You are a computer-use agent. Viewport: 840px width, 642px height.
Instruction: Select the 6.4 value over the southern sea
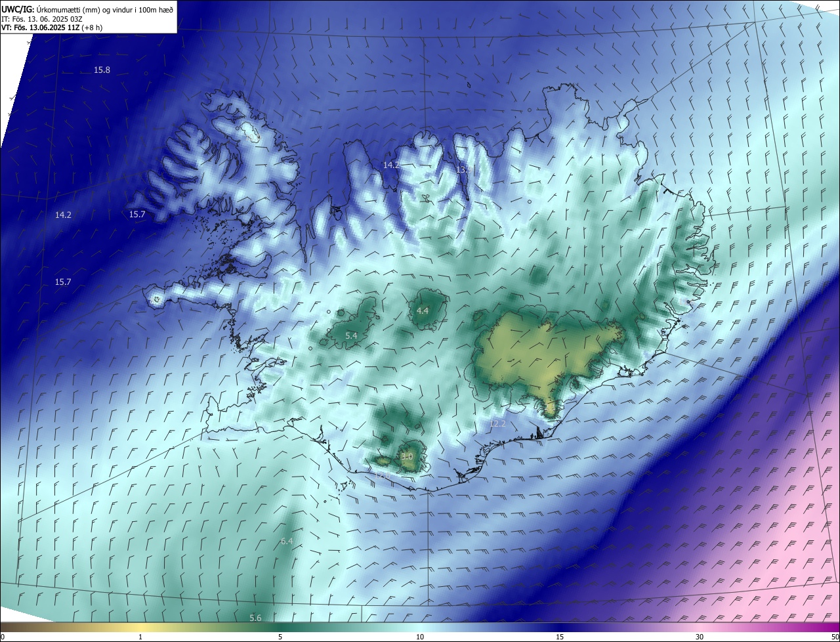tap(287, 541)
